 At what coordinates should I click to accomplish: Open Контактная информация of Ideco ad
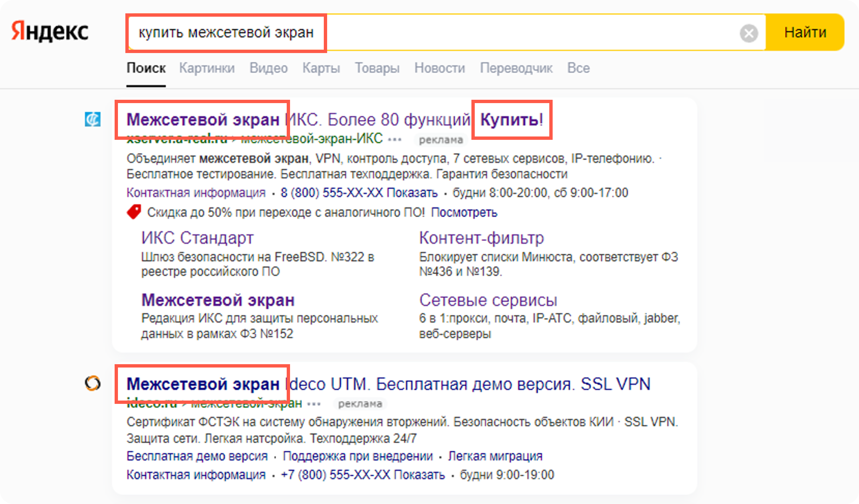196,475
